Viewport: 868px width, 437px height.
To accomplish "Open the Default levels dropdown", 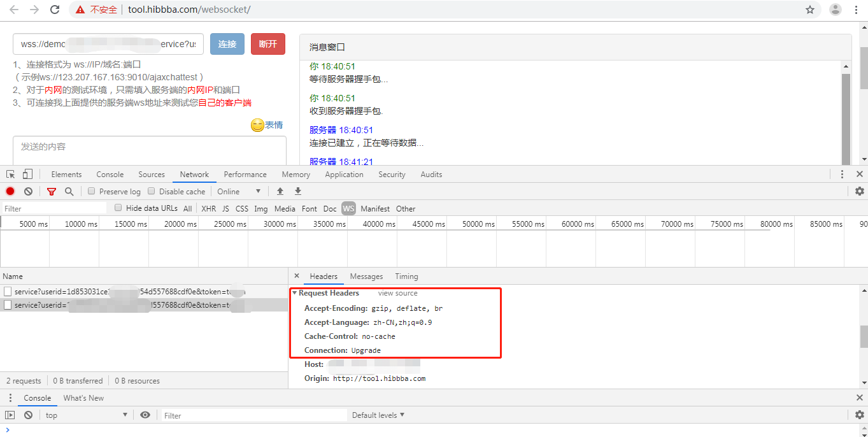I will pos(378,415).
